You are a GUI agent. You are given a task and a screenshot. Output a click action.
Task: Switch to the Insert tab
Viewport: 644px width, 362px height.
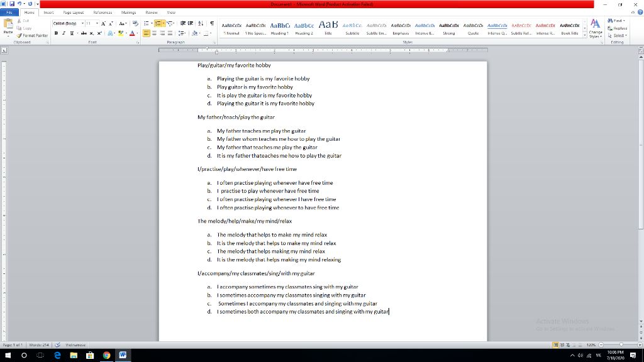48,13
